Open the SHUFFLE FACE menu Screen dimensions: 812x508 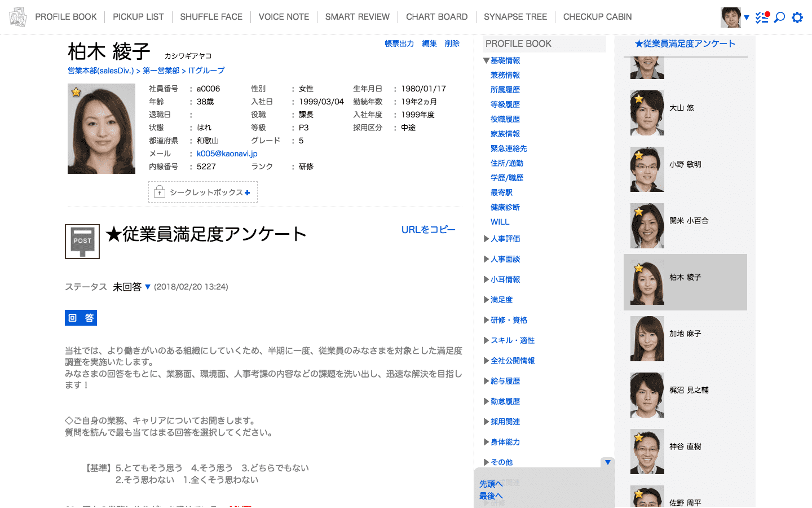tap(211, 17)
